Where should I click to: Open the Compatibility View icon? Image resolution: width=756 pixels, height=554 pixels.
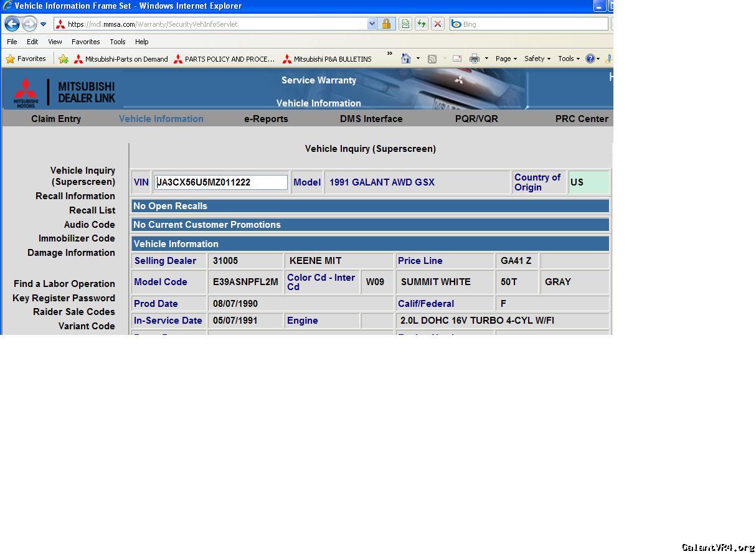pyautogui.click(x=405, y=24)
